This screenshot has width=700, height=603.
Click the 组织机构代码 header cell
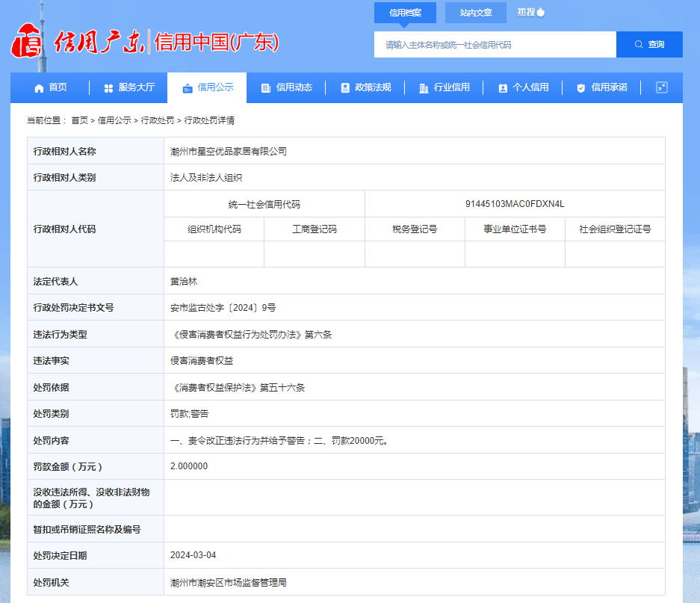click(214, 229)
